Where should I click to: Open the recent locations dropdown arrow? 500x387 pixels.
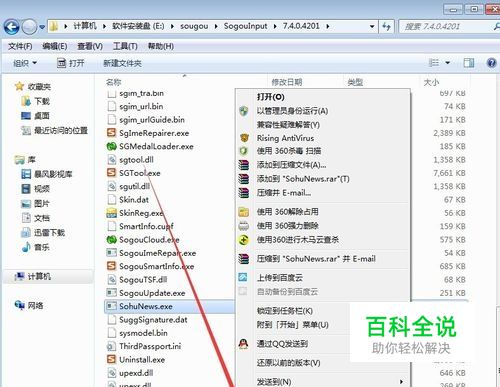[x=42, y=27]
